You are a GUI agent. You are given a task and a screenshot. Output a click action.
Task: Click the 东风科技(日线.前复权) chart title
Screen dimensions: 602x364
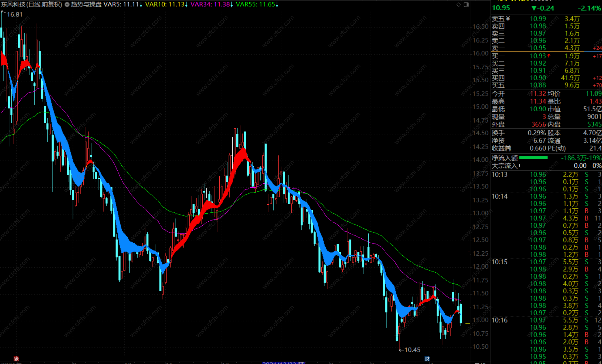click(x=32, y=5)
